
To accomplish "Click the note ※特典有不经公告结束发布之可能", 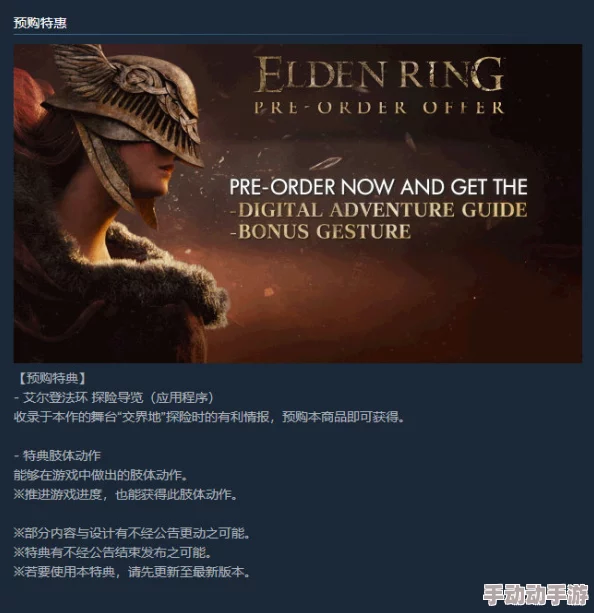I will (x=113, y=552).
